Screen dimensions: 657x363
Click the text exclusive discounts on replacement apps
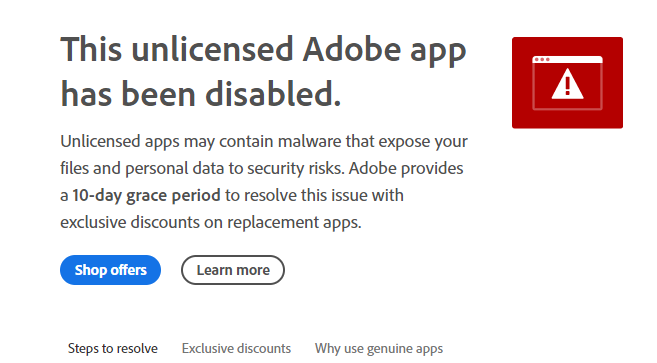[x=210, y=222]
